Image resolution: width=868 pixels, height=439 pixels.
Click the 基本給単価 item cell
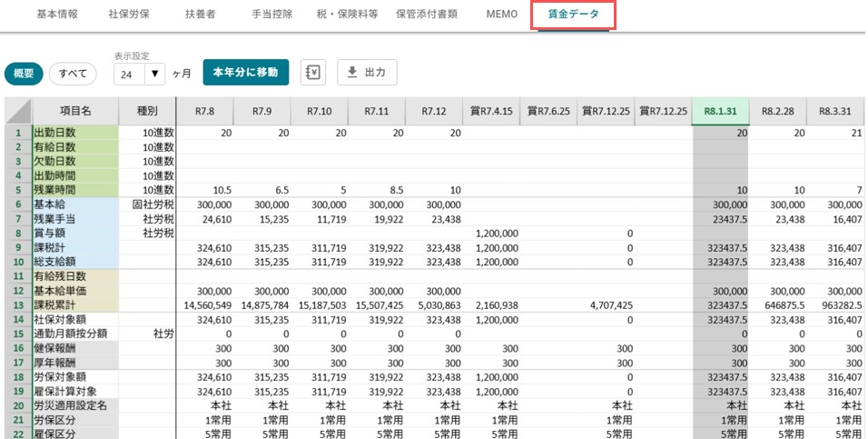(x=75, y=291)
